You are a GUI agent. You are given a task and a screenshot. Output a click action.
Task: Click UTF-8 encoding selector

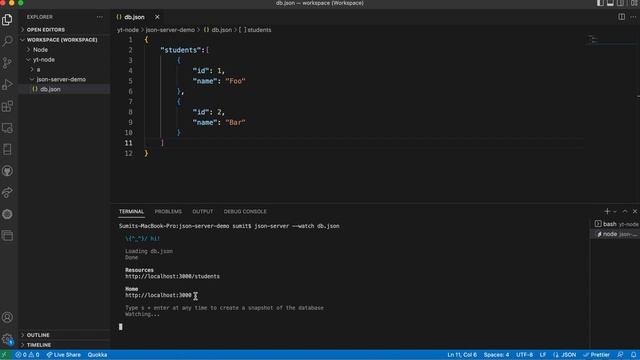pyautogui.click(x=524, y=355)
